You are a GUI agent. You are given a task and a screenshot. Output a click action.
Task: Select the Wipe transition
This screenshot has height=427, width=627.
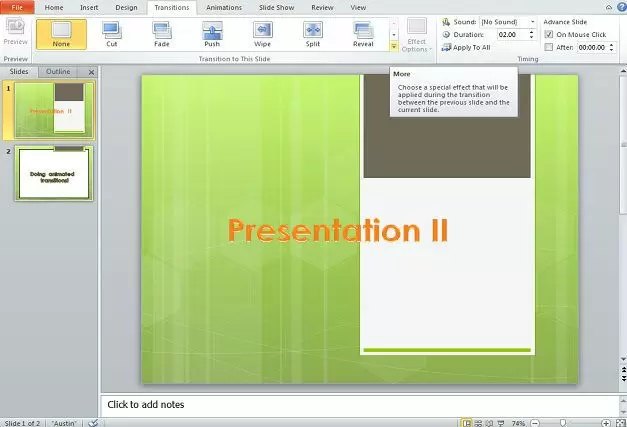[263, 34]
